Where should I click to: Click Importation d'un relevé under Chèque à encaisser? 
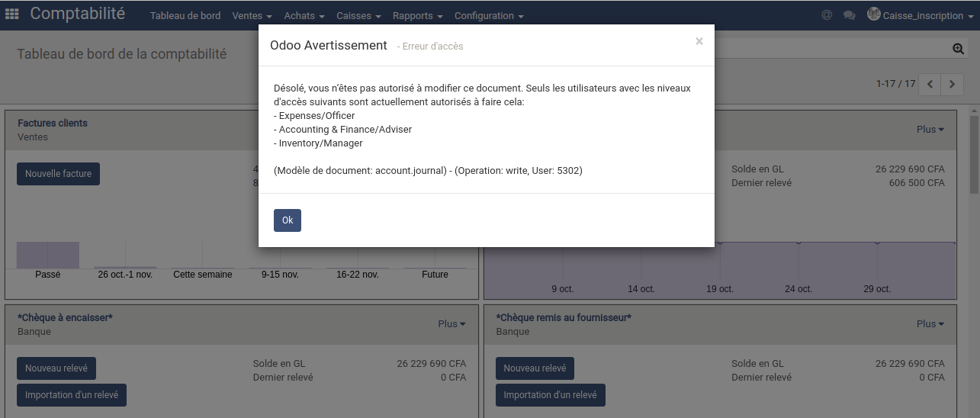click(72, 395)
